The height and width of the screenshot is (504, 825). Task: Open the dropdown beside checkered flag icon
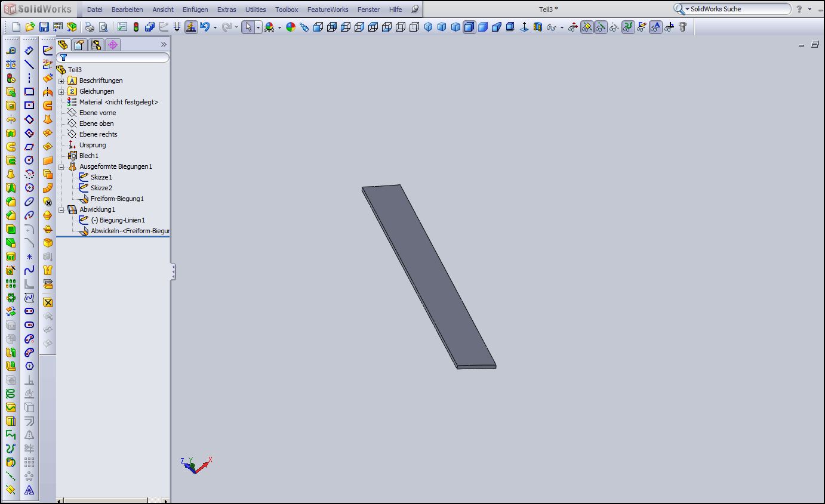point(279,27)
